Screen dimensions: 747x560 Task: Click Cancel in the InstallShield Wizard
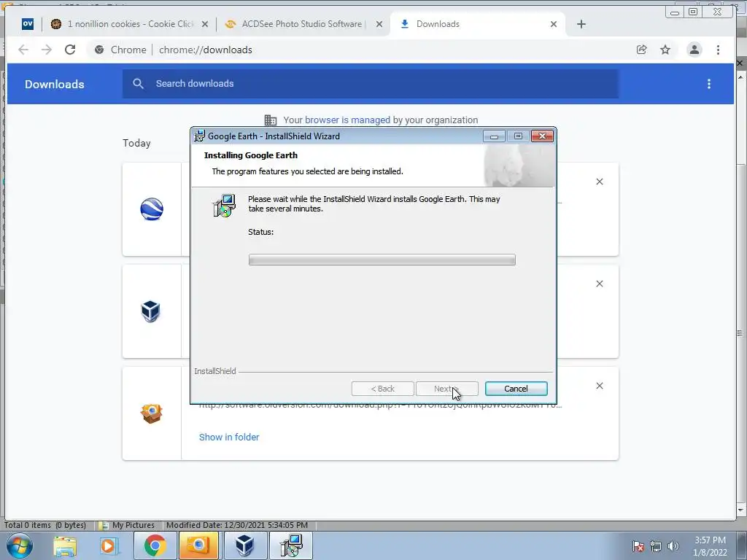(516, 389)
